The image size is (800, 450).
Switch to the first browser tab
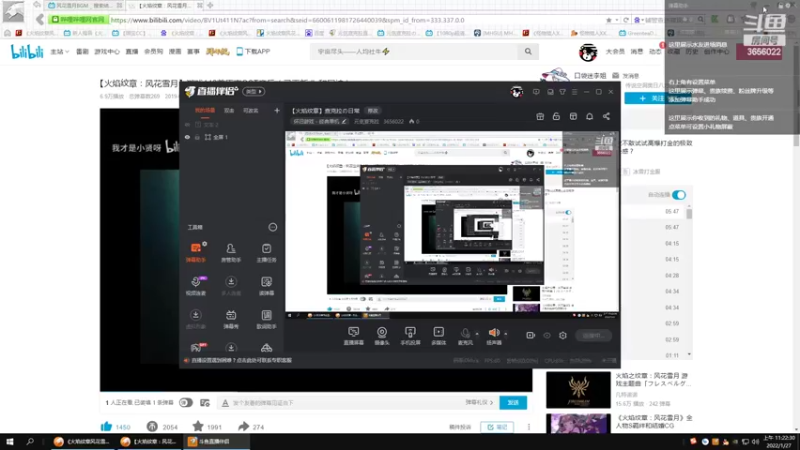tap(85, 5)
